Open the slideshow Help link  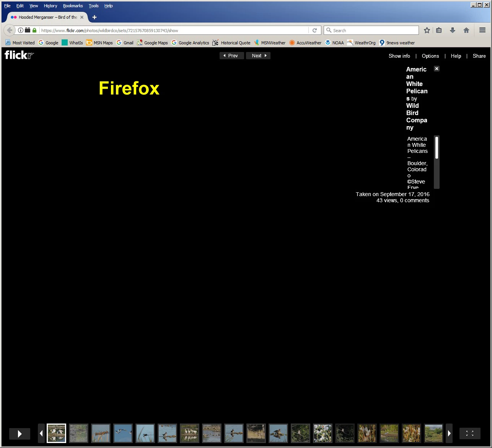pyautogui.click(x=456, y=56)
